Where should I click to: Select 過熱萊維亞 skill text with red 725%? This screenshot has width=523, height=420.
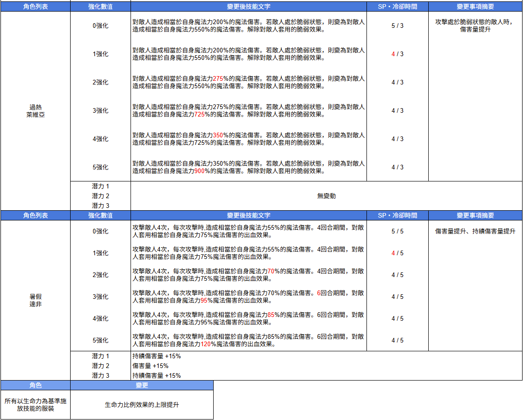pos(248,110)
